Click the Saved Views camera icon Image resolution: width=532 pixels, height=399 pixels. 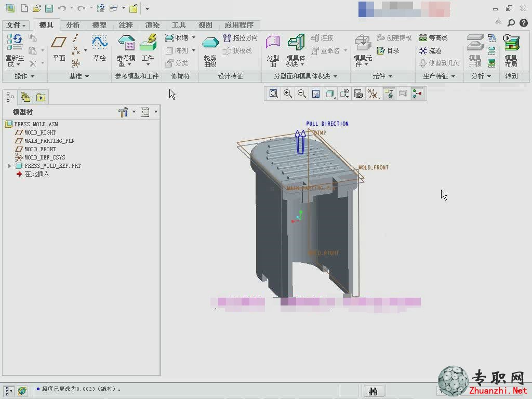pos(358,94)
